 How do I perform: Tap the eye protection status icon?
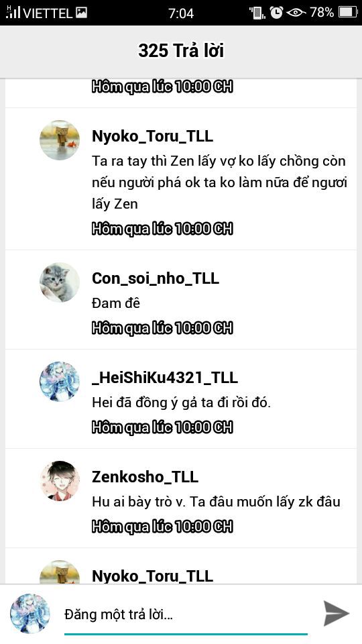click(296, 13)
